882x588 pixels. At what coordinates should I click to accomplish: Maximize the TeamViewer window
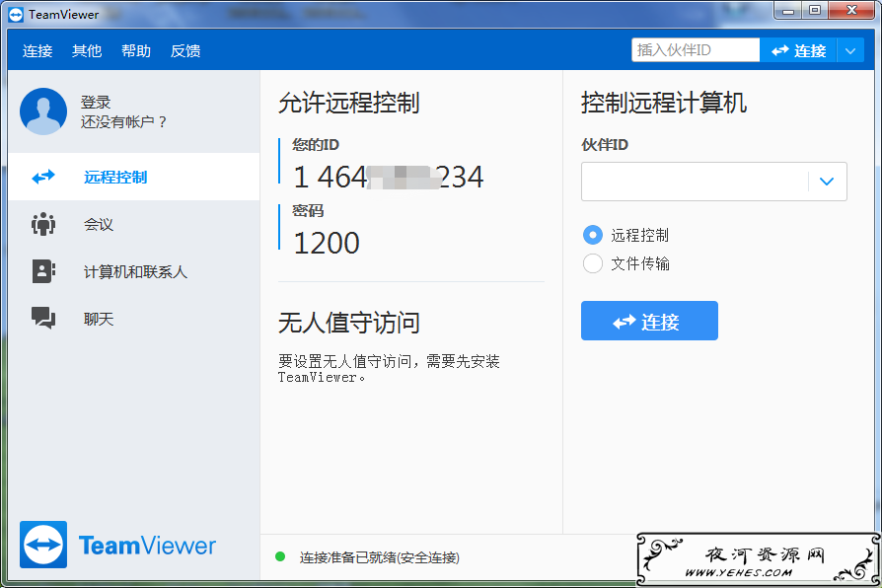click(x=814, y=11)
